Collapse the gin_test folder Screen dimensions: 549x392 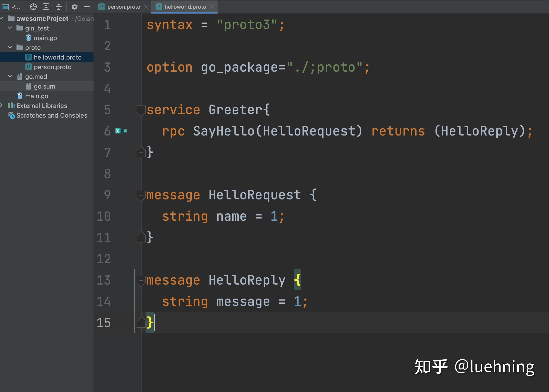point(10,28)
